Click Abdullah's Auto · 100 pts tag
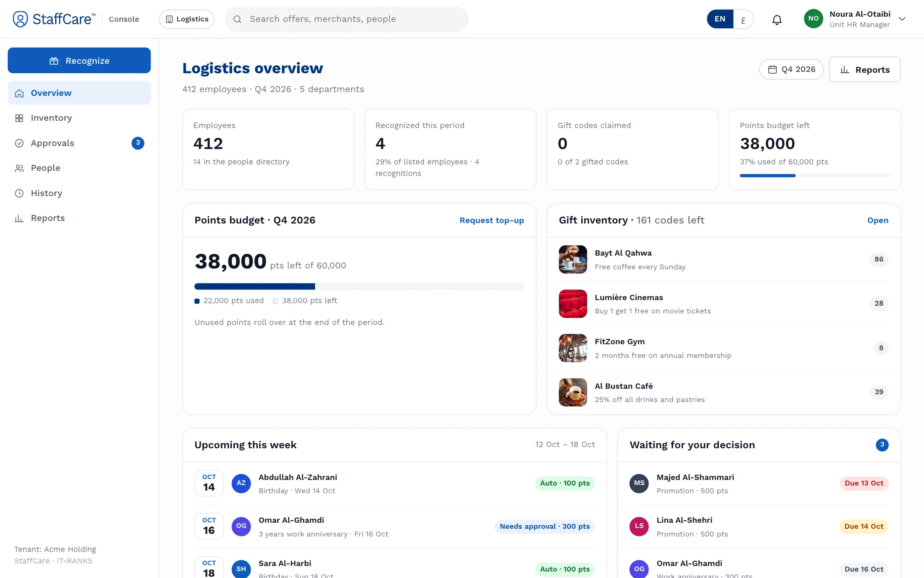Viewport: 924px width, 578px height. (x=565, y=483)
